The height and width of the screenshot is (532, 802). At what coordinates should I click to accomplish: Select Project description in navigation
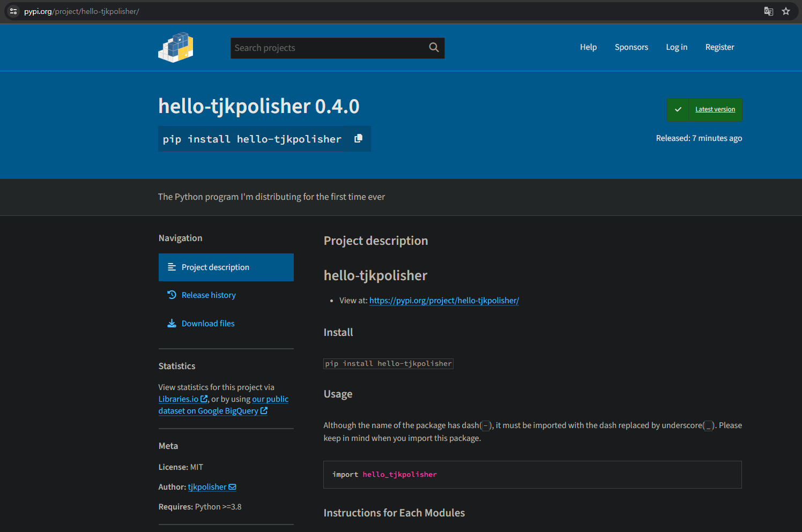(215, 267)
